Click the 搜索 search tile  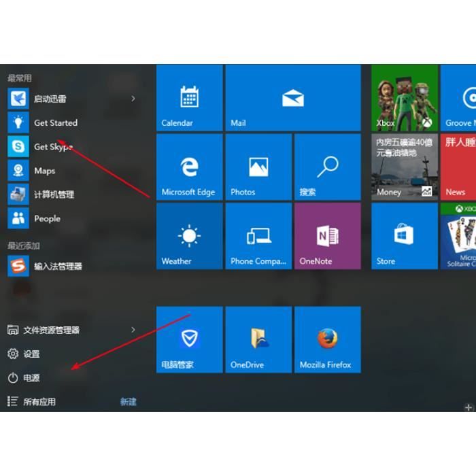[x=327, y=167]
